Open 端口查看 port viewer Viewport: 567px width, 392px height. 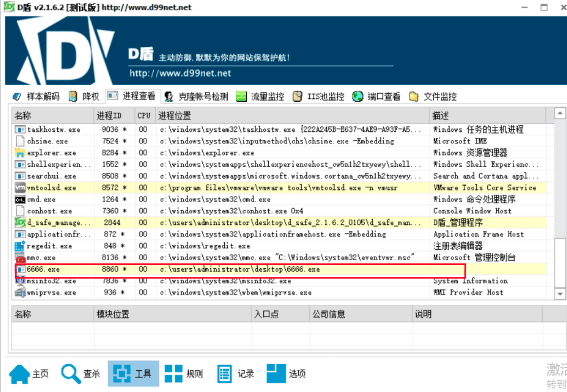tap(377, 97)
